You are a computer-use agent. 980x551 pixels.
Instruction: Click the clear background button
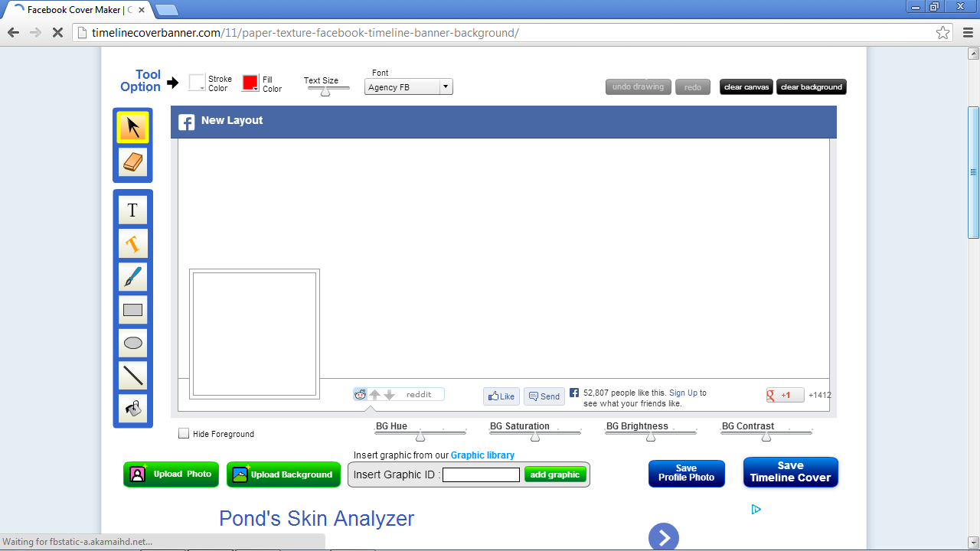(x=812, y=86)
